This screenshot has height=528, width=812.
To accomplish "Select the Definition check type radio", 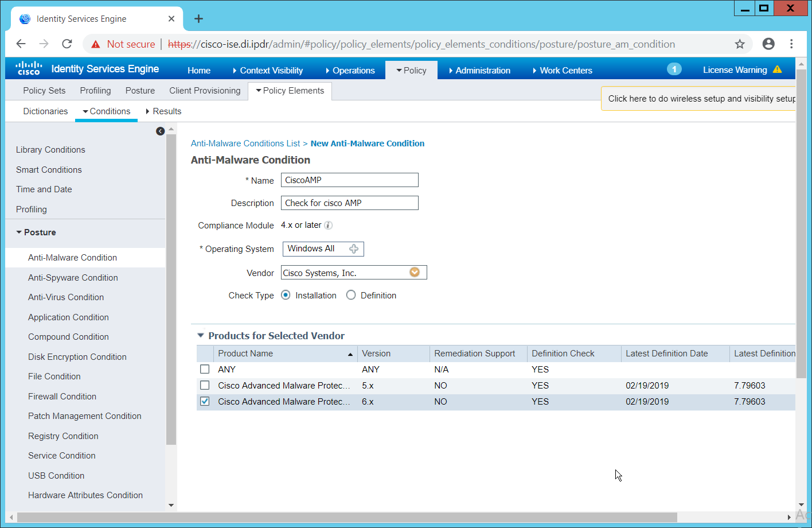I will 351,295.
